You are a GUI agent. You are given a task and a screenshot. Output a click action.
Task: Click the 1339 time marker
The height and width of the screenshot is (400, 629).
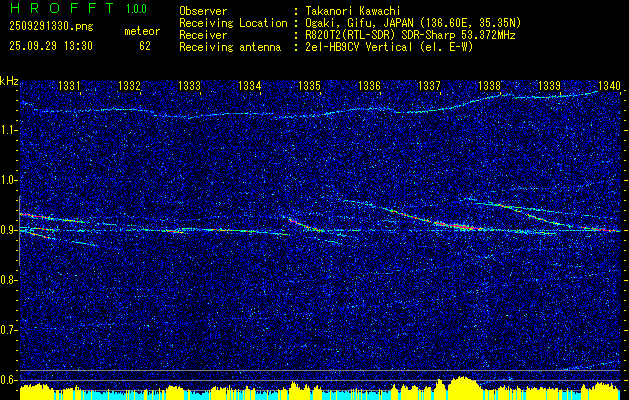point(549,85)
